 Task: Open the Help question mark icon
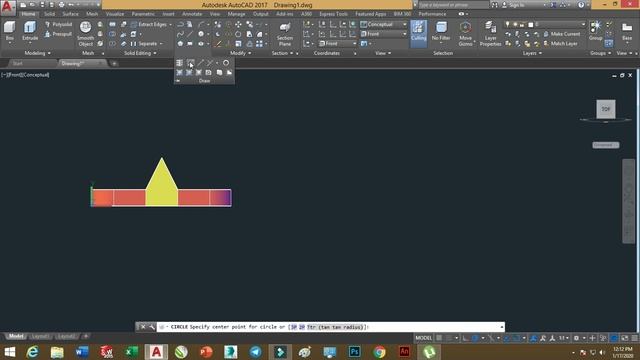point(581,5)
